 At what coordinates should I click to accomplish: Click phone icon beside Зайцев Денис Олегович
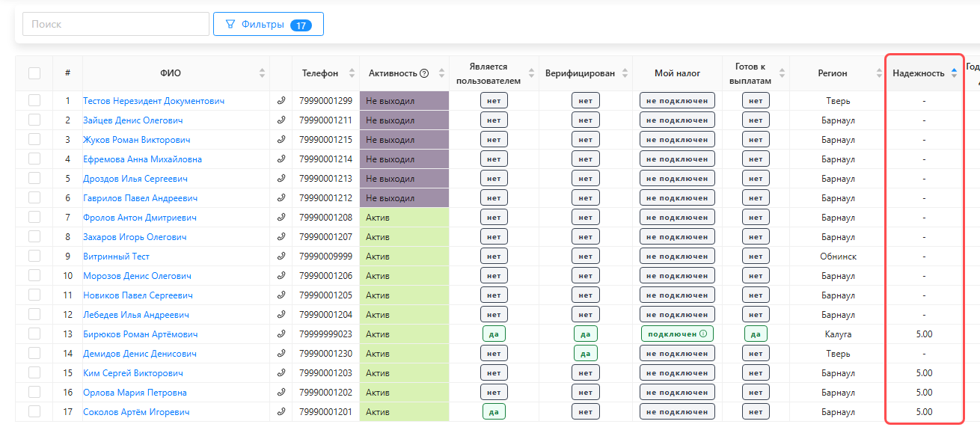click(x=281, y=120)
